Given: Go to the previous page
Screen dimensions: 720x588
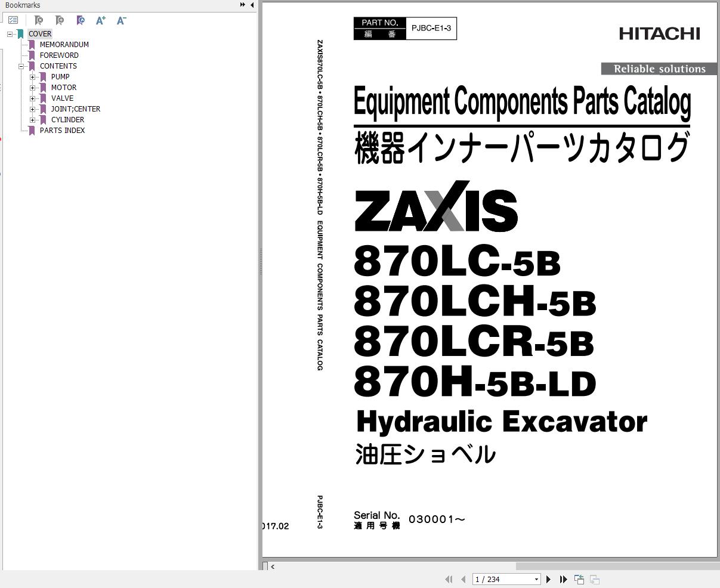Looking at the screenshot, I should pyautogui.click(x=464, y=579).
